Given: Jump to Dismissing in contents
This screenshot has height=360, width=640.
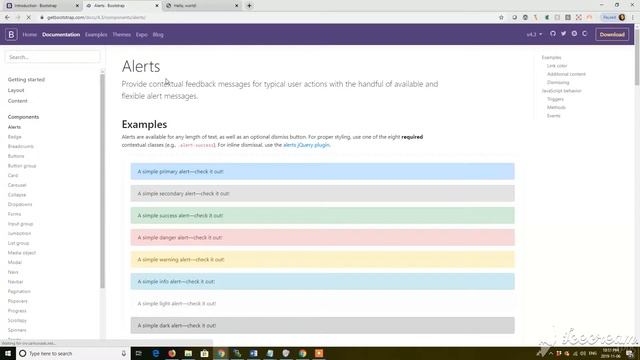Looking at the screenshot, I should [558, 82].
